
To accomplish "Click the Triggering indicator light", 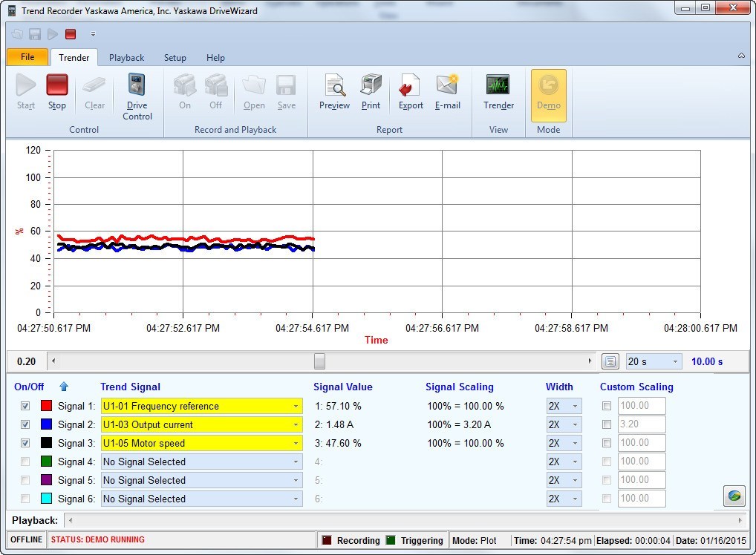I will point(391,540).
